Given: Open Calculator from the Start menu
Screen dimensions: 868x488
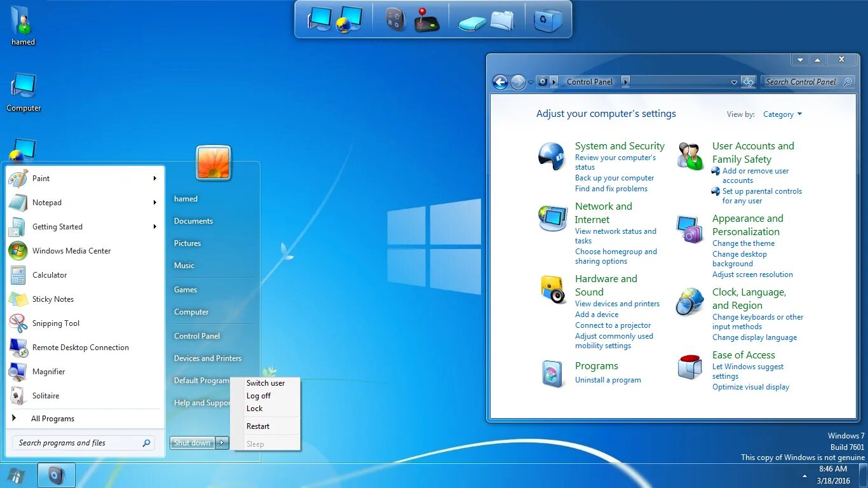Looking at the screenshot, I should coord(50,275).
